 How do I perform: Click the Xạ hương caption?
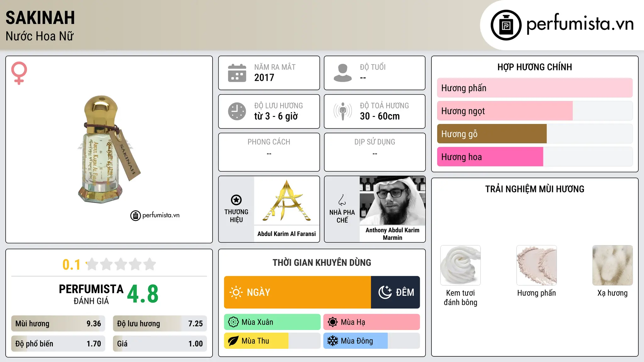(613, 293)
